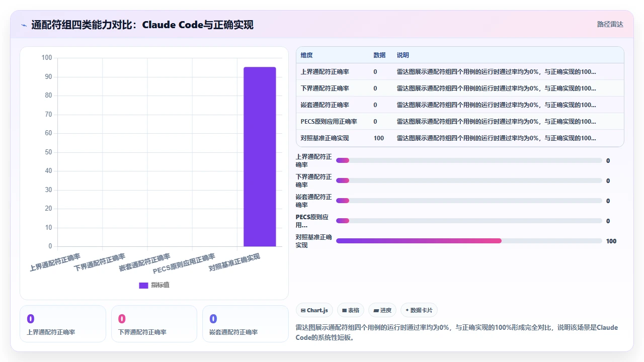This screenshot has height=362, width=644.
Task: Click x-axis label 上界通配符正确率 in chart
Action: coord(55,262)
